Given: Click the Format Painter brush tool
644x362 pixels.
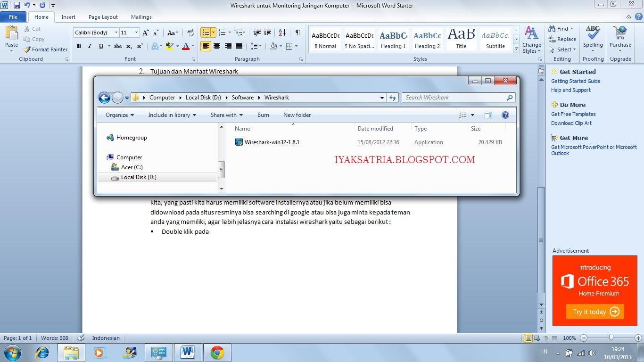Looking at the screenshot, I should (x=45, y=49).
